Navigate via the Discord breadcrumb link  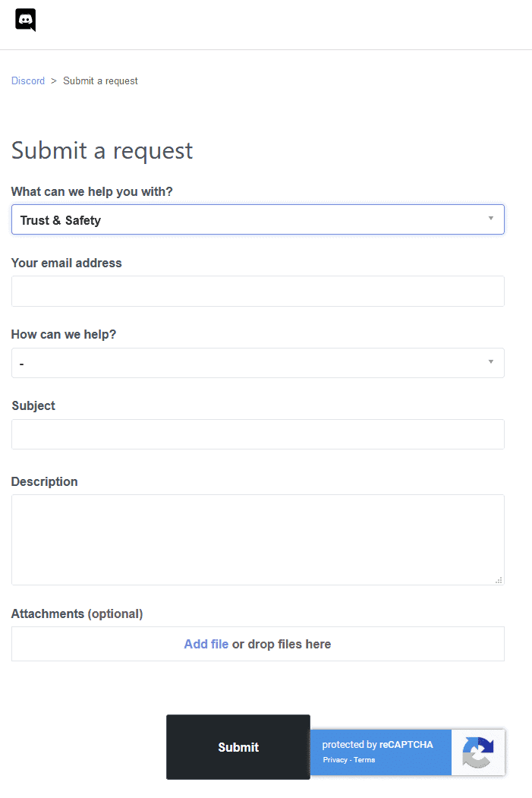[27, 80]
